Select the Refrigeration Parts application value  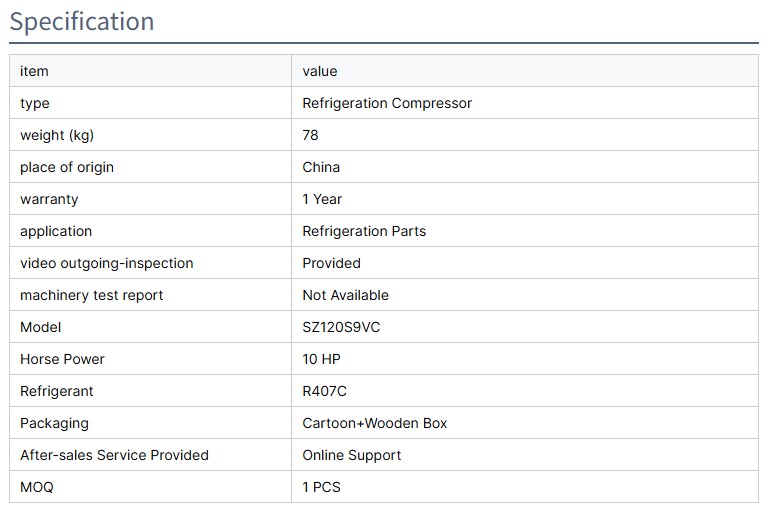coord(364,231)
